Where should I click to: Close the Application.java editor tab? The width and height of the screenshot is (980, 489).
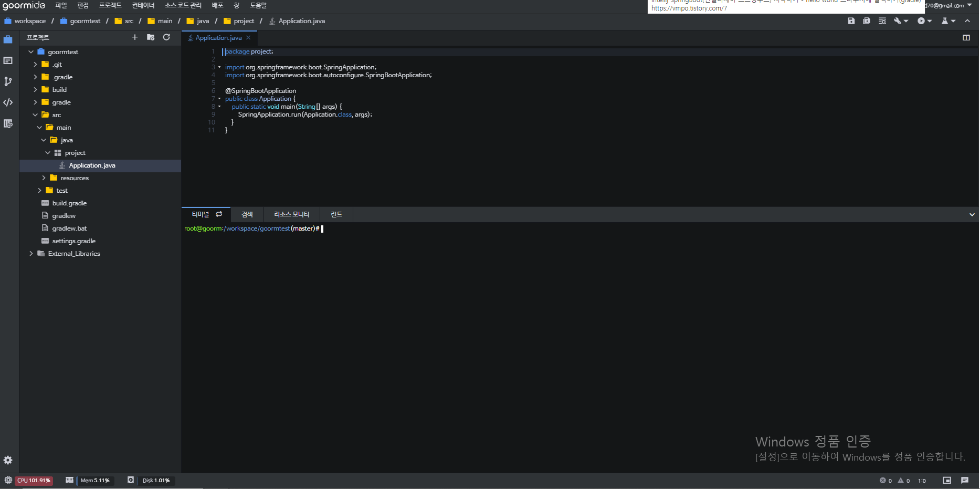click(248, 38)
